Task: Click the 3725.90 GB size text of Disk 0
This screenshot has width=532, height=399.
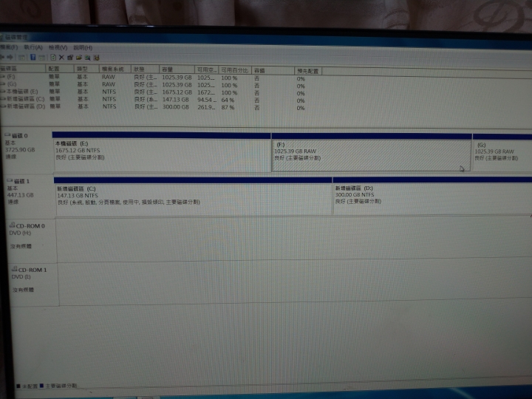Action: click(x=20, y=149)
